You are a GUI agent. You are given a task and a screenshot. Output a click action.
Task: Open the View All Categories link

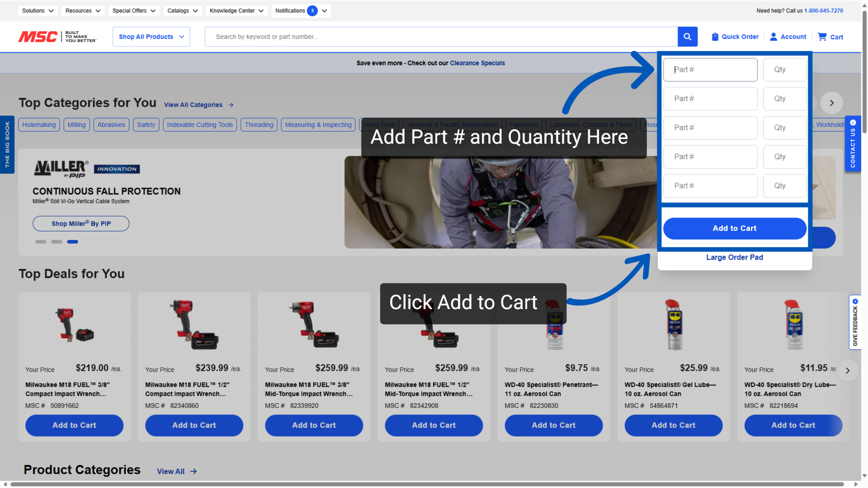pos(199,105)
